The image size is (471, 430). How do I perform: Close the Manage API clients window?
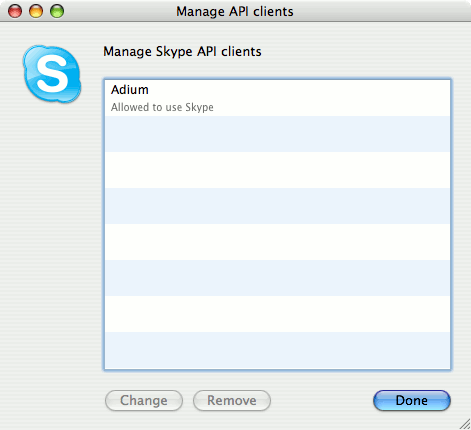(x=15, y=11)
